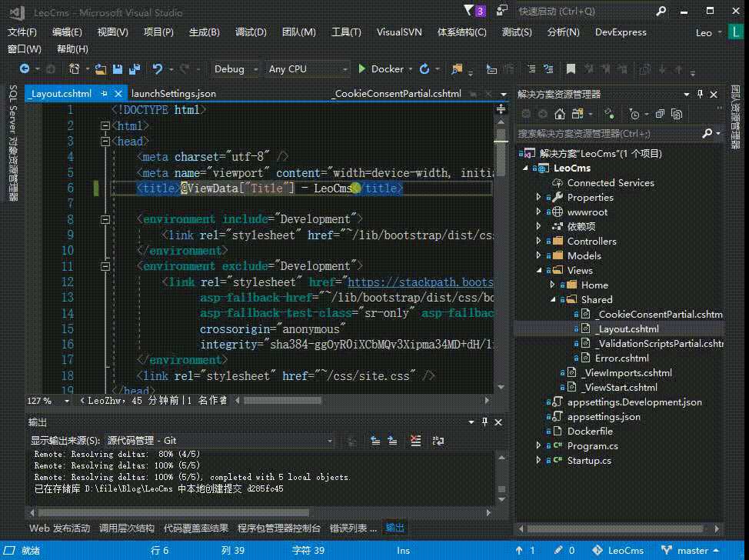Viewport: 749px width, 560px height.
Task: Open file using the folder toolbar icon
Action: click(x=100, y=68)
